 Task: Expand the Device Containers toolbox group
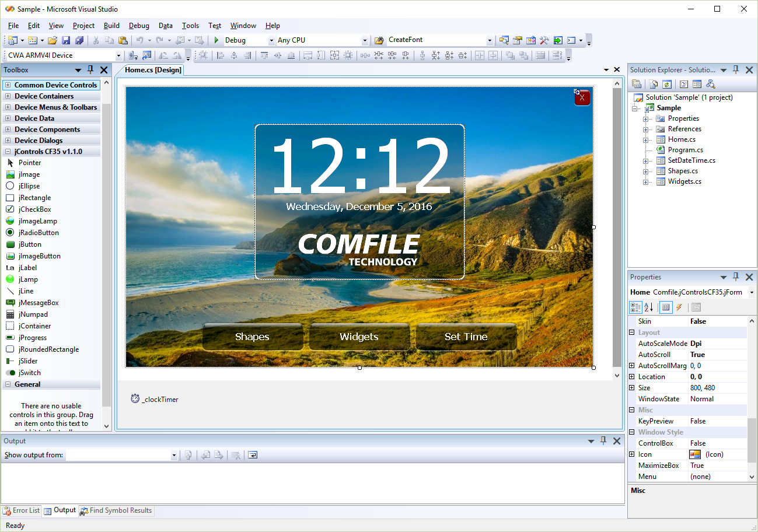tap(8, 96)
